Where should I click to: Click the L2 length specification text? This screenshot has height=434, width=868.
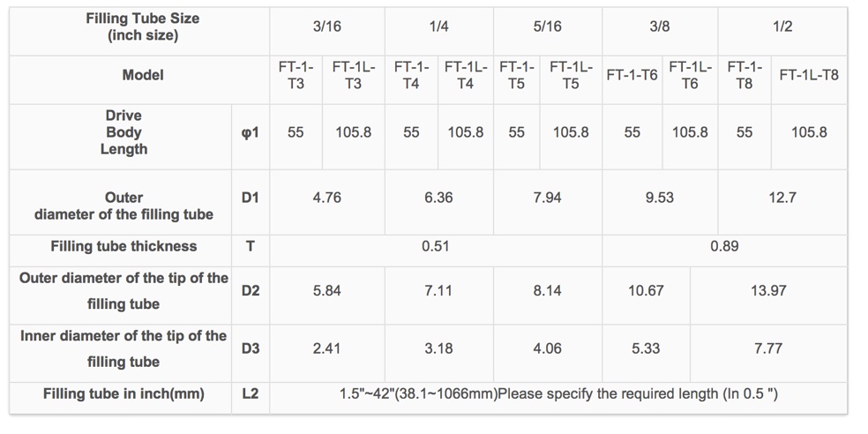[x=558, y=394]
